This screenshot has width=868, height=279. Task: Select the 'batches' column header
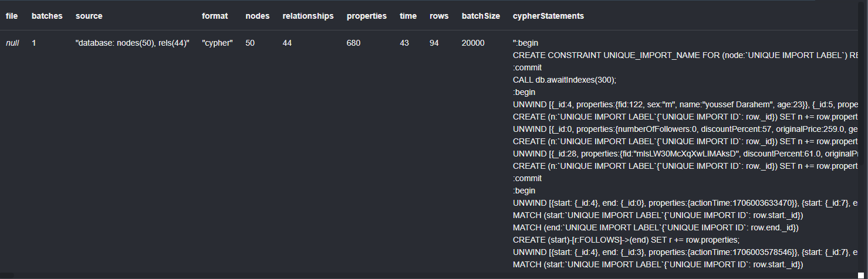click(47, 16)
